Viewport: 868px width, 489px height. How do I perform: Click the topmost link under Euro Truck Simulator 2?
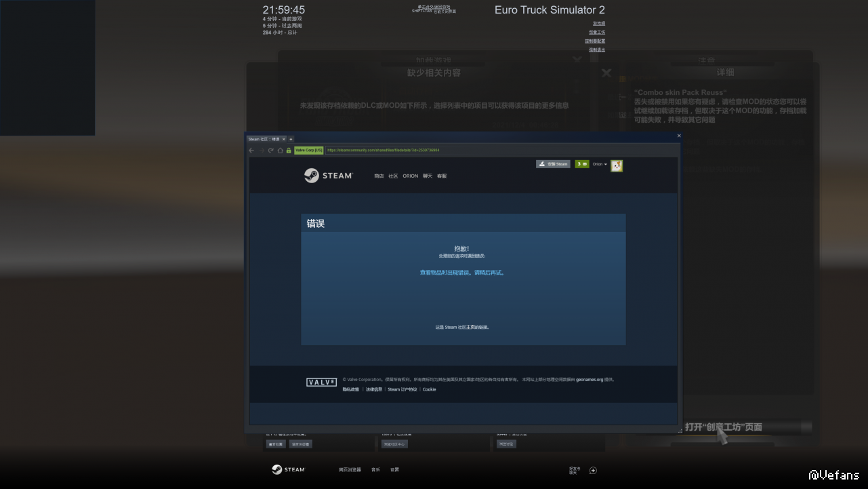click(x=599, y=24)
